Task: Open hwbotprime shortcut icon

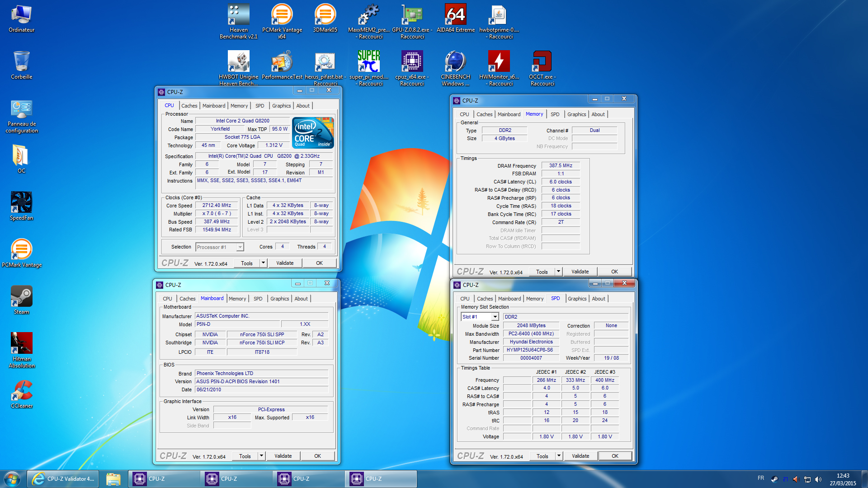Action: tap(499, 22)
